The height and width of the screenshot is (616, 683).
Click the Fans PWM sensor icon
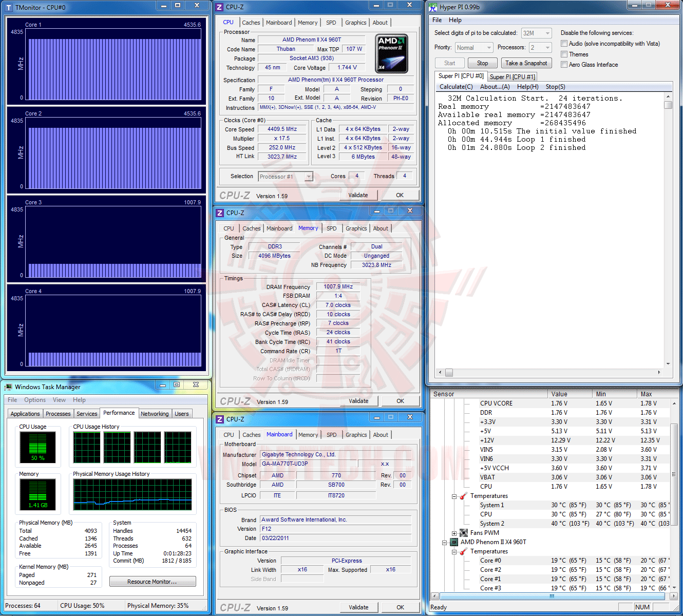pos(464,533)
